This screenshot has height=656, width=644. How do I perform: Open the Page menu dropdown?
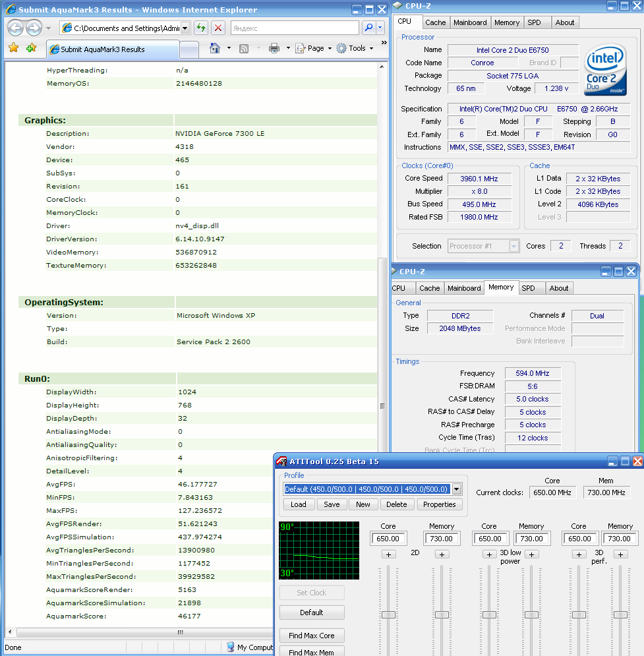pyautogui.click(x=330, y=49)
